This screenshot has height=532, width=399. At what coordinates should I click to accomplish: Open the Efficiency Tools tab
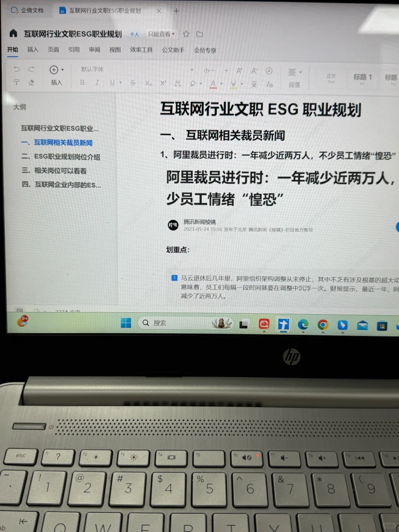(141, 50)
